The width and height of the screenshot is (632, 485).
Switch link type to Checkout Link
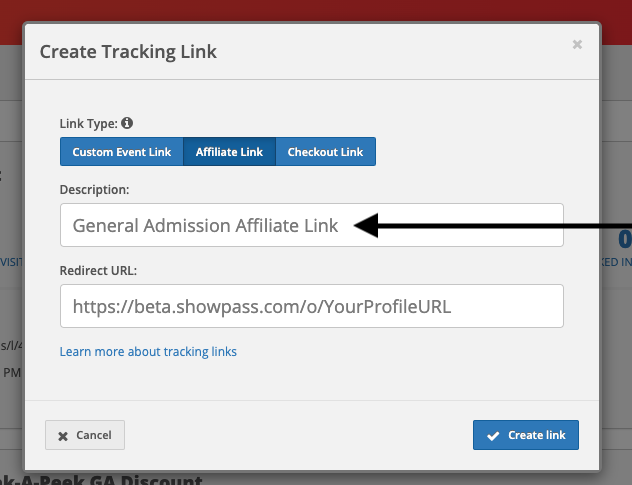[326, 152]
